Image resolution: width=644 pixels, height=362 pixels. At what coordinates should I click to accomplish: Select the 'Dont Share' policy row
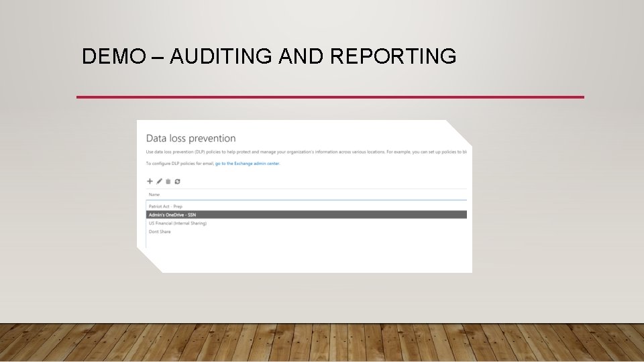point(307,231)
